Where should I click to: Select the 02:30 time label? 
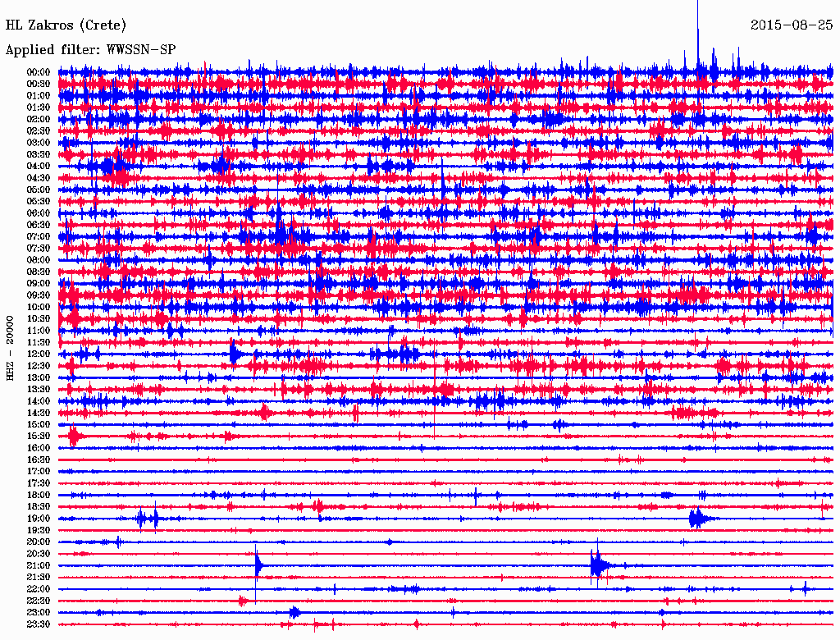pos(39,131)
